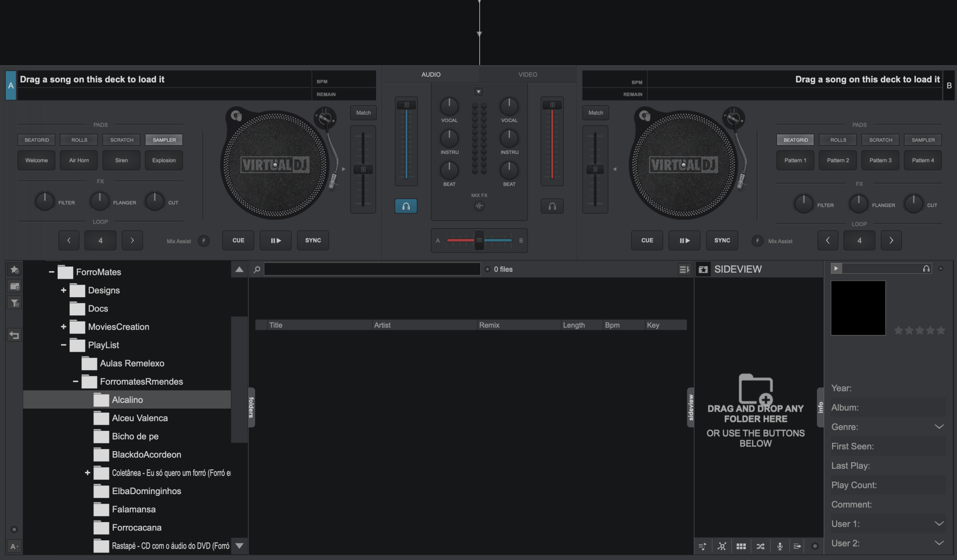The image size is (957, 560).
Task: Click the font size 'A' icon in the browser sidebar
Action: [14, 546]
